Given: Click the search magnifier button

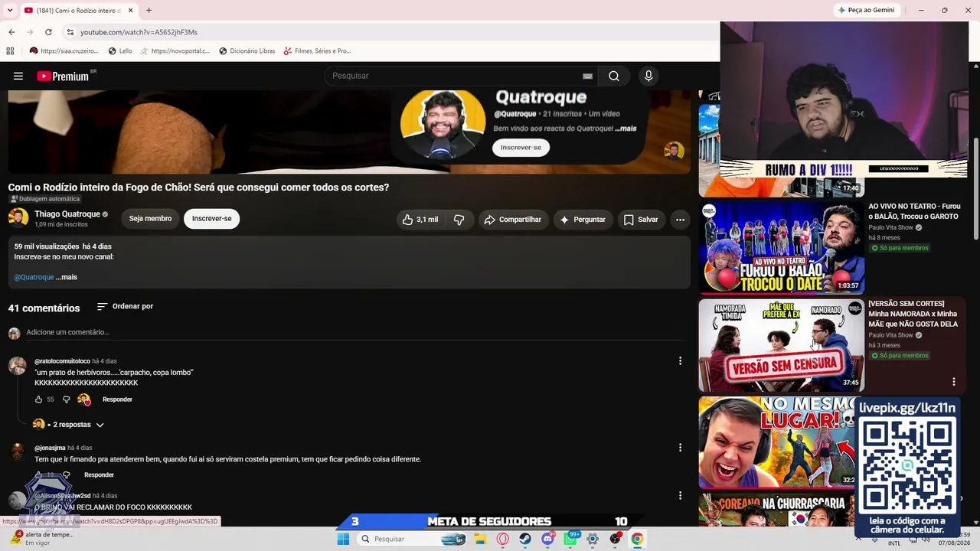Looking at the screenshot, I should (x=614, y=76).
